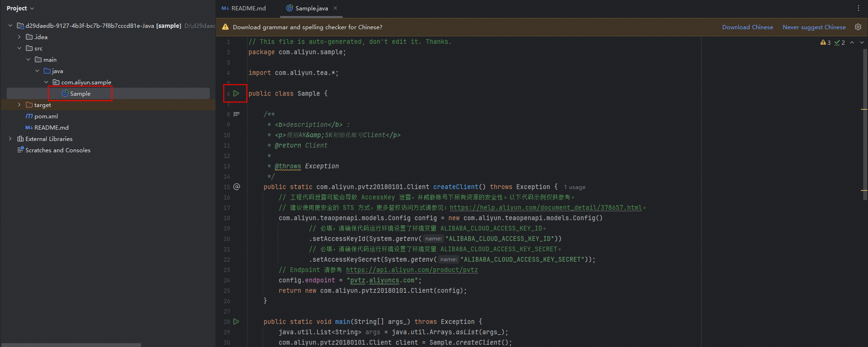The image size is (868, 347).
Task: Select Sample class in project tree
Action: 108,93
